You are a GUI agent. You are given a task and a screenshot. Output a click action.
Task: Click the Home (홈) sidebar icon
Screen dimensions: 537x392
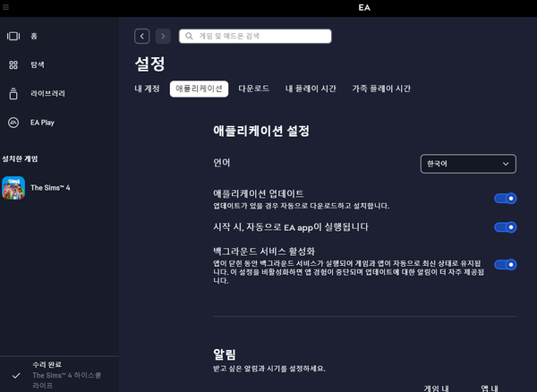tap(13, 36)
